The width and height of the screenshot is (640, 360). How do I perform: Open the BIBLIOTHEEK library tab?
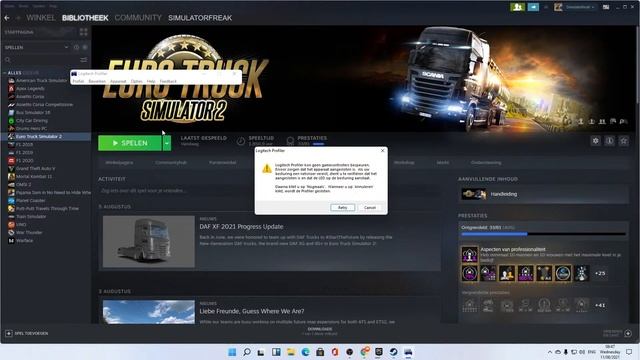pyautogui.click(x=85, y=18)
